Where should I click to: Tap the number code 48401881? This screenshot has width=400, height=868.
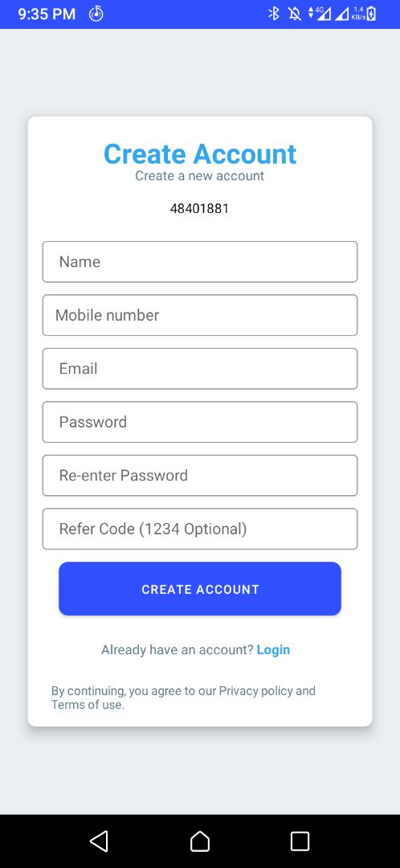pyautogui.click(x=199, y=209)
